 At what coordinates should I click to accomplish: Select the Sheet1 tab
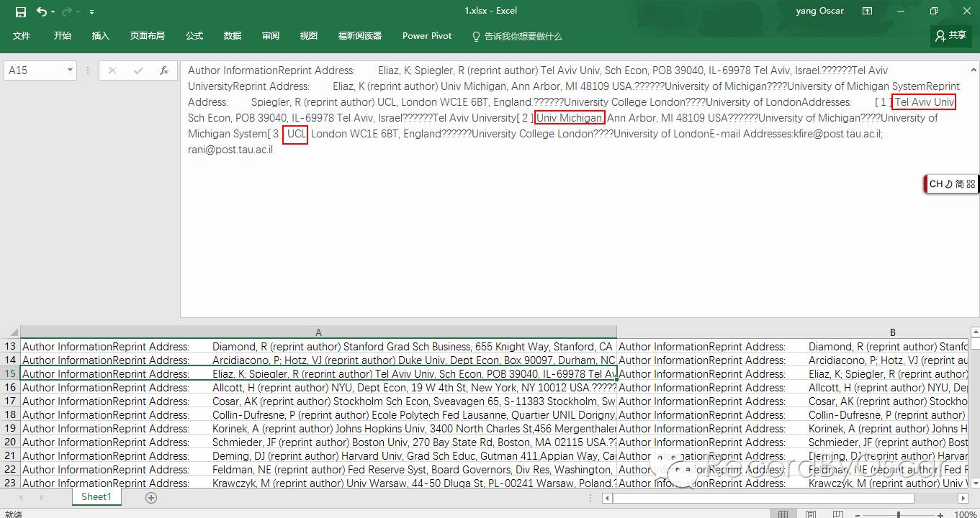tap(96, 497)
